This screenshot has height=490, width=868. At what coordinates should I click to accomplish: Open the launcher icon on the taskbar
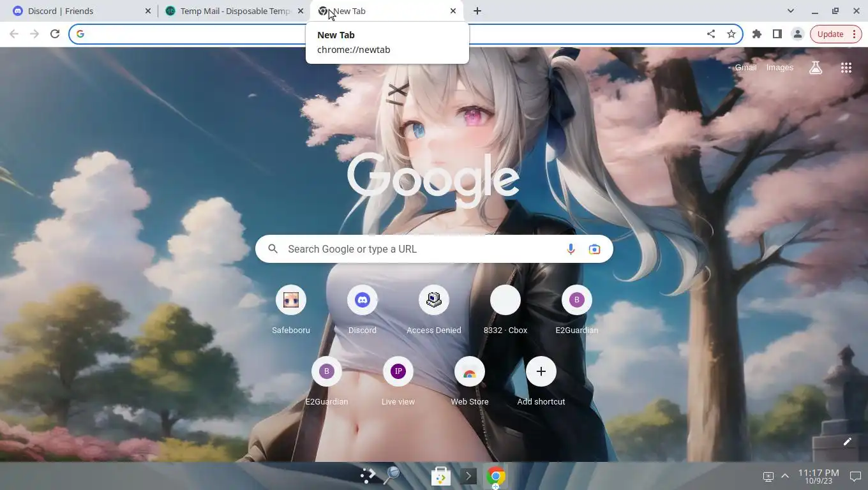click(368, 475)
